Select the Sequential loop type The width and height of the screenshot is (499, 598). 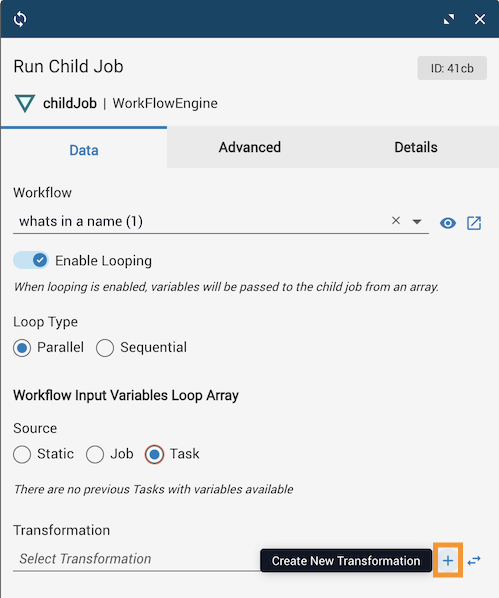click(x=105, y=348)
